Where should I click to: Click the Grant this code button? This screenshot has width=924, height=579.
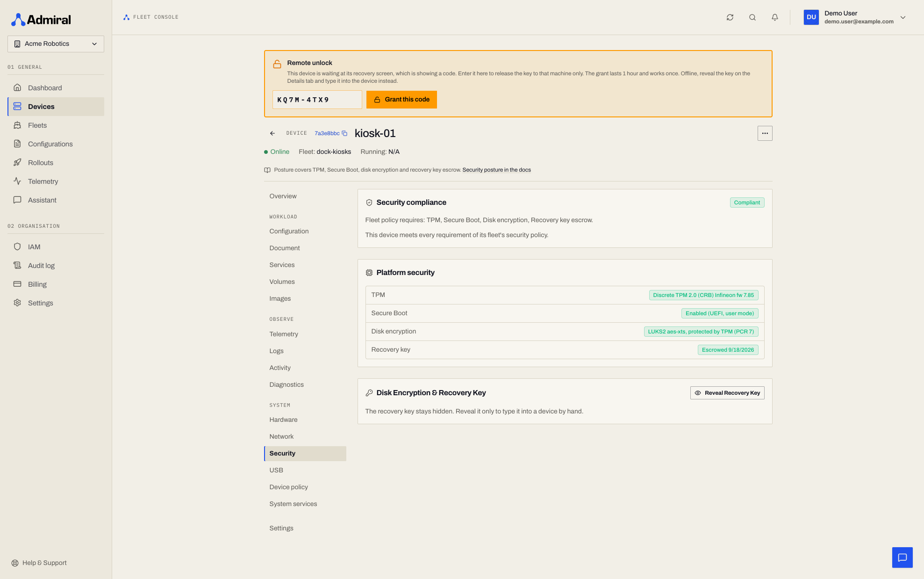[x=401, y=100]
